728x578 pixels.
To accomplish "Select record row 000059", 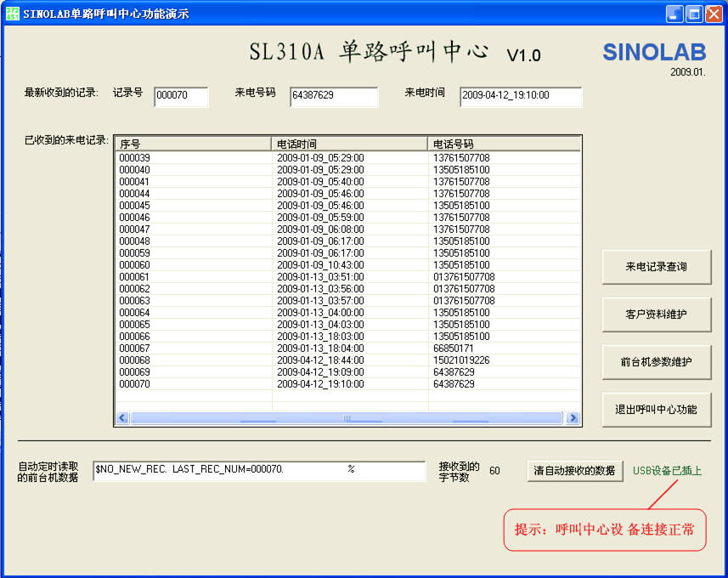I will (347, 253).
